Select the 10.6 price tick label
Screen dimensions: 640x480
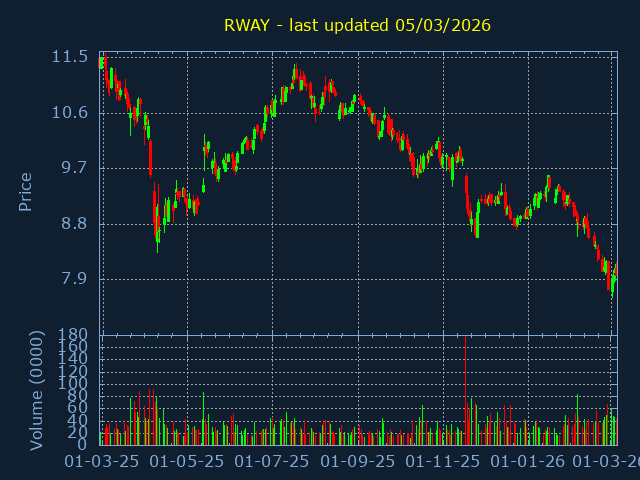click(69, 112)
